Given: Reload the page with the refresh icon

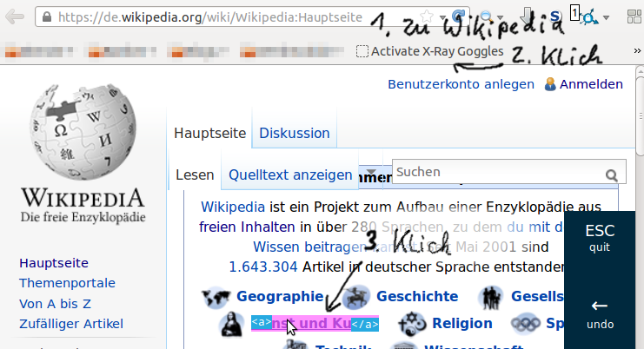Looking at the screenshot, I should click(458, 16).
